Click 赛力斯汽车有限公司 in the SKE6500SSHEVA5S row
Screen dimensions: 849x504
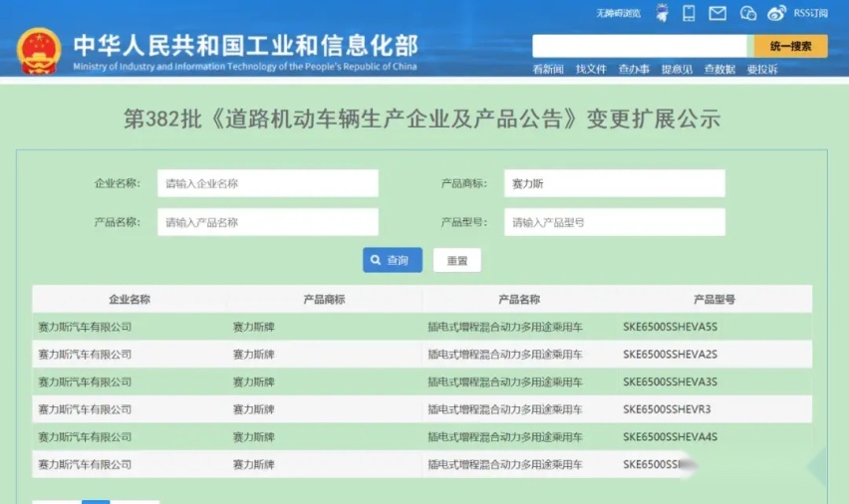click(x=85, y=327)
